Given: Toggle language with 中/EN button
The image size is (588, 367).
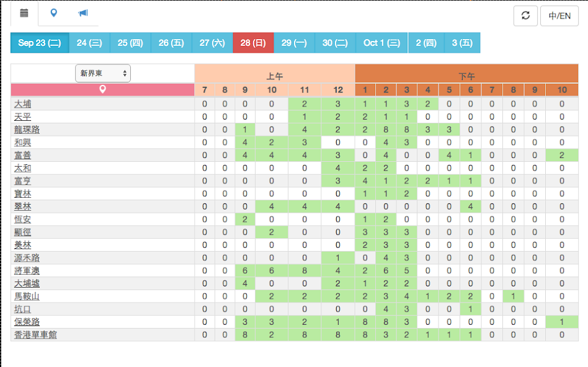Looking at the screenshot, I should 559,16.
